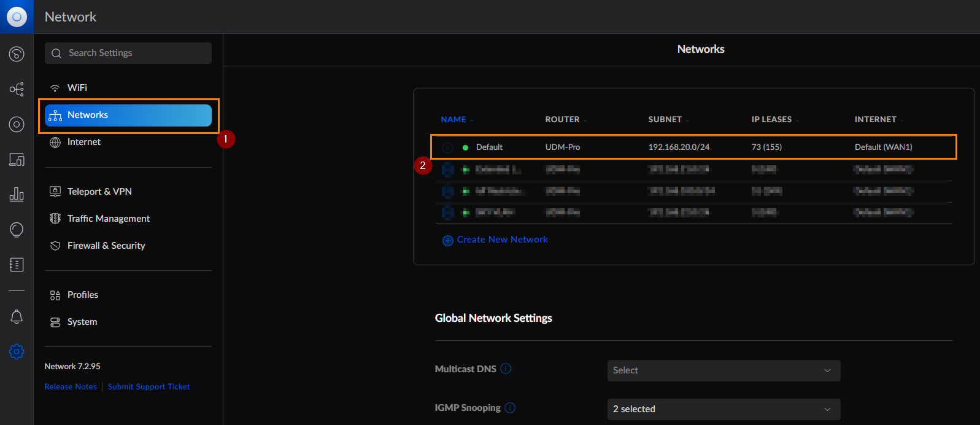Click the Internet globe icon

pyautogui.click(x=55, y=142)
